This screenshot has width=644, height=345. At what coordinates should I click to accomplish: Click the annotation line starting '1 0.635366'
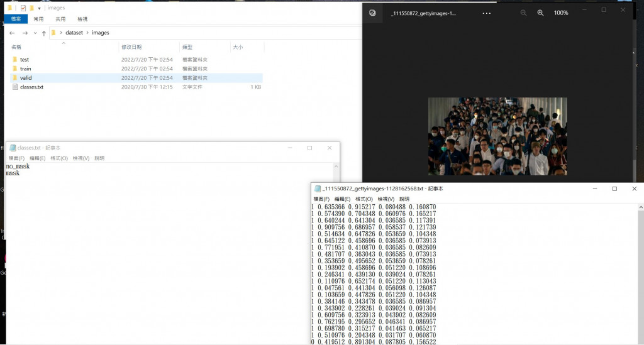point(374,207)
